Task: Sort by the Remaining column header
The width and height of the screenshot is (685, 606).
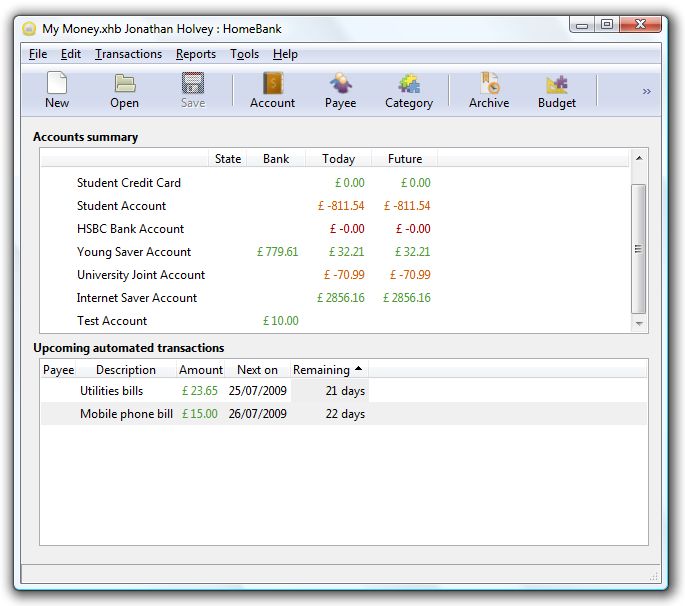Action: (327, 370)
